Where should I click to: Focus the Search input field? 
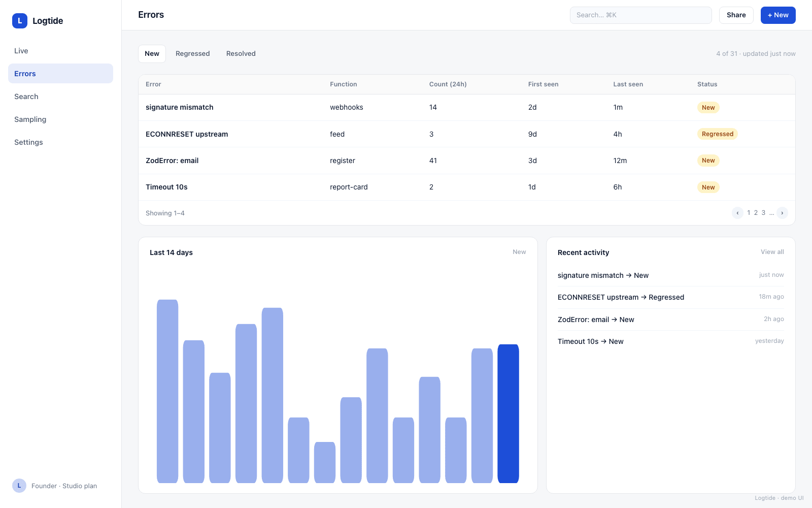click(x=640, y=15)
